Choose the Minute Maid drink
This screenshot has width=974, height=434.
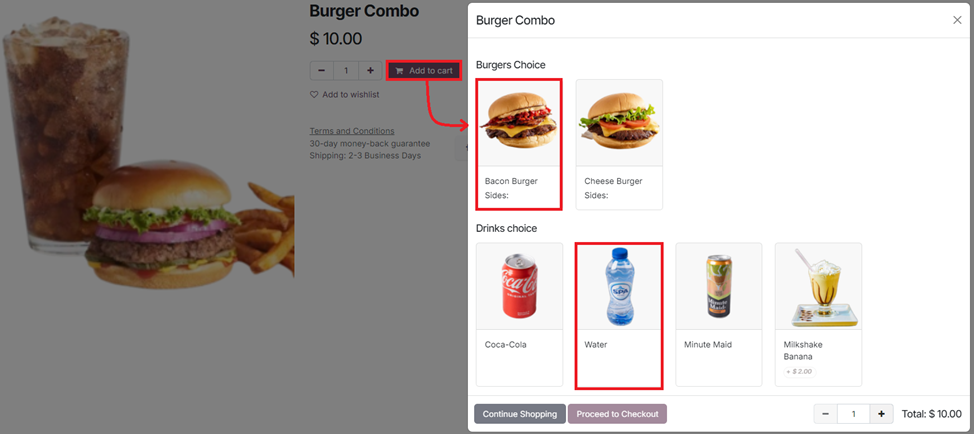tap(719, 315)
